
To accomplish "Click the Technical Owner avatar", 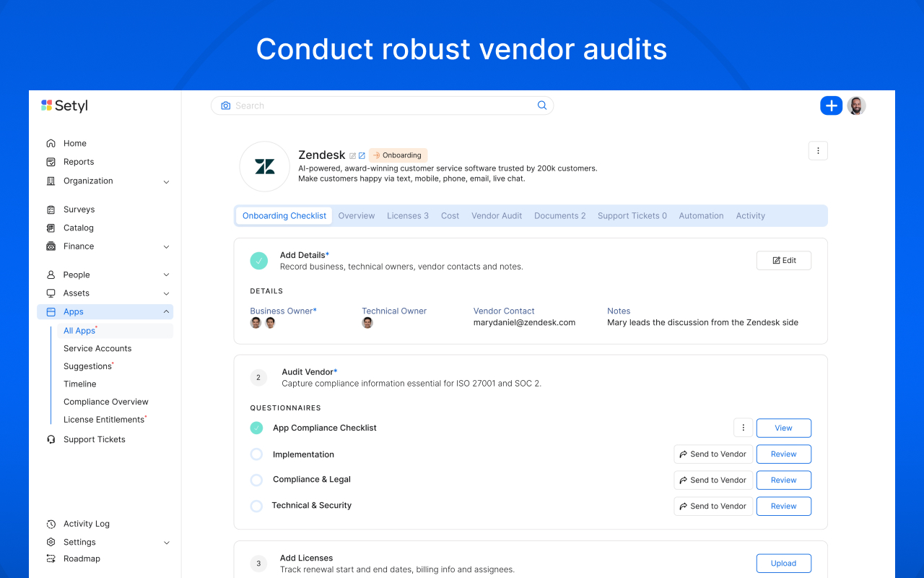I will click(367, 323).
